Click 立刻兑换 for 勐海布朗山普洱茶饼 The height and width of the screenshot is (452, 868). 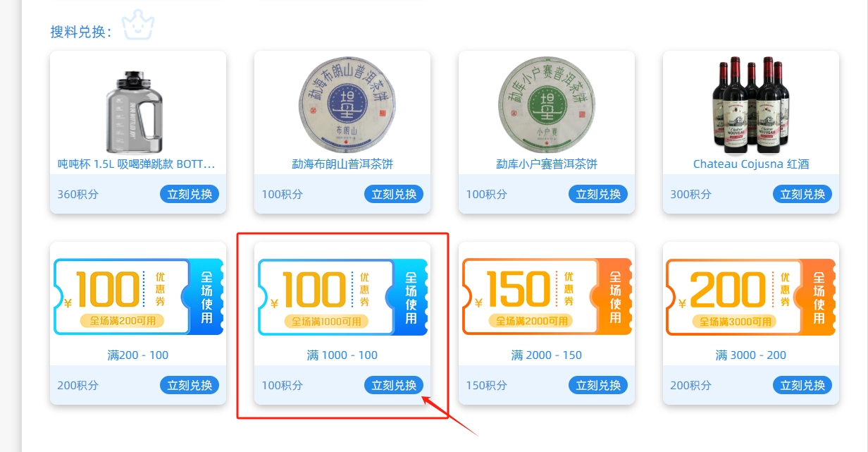394,194
